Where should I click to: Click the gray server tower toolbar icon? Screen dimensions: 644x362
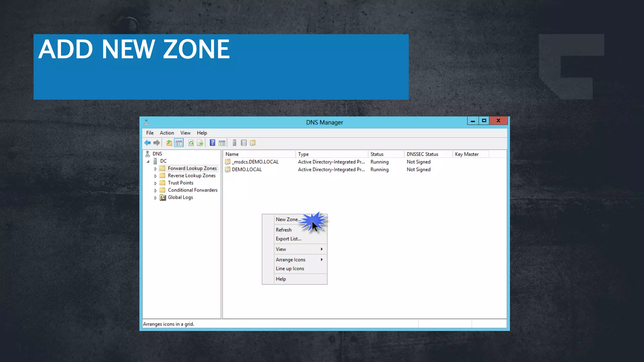(234, 143)
